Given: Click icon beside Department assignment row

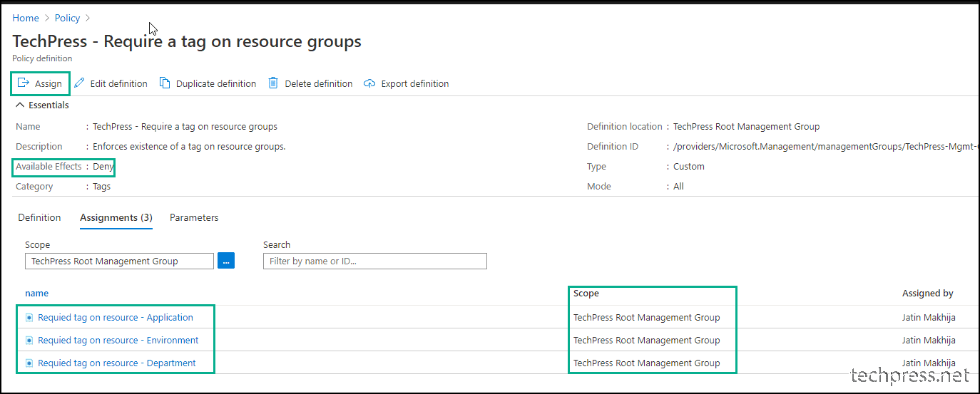Looking at the screenshot, I should point(29,363).
